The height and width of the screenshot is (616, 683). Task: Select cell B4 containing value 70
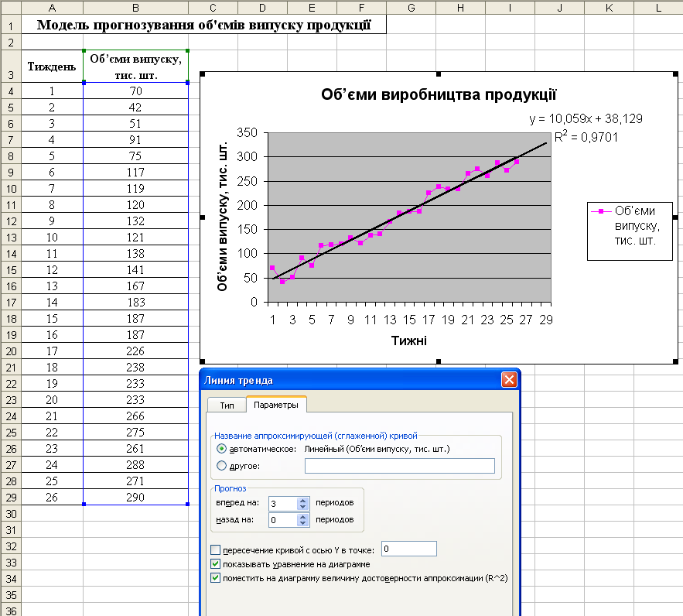pyautogui.click(x=135, y=91)
